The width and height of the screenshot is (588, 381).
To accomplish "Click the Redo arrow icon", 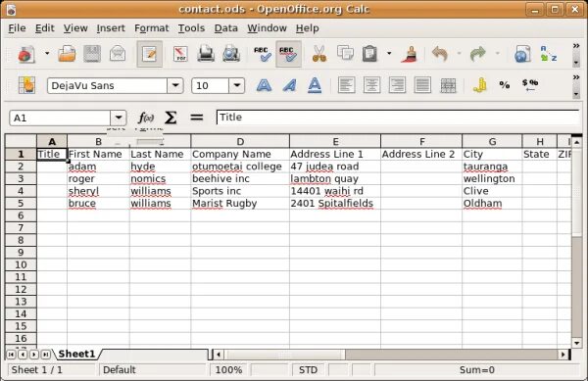I will coord(478,54).
